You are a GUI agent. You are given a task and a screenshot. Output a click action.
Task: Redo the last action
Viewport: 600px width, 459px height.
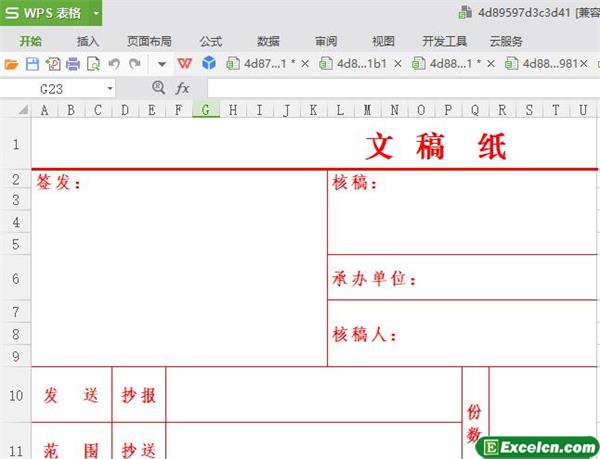click(x=135, y=64)
